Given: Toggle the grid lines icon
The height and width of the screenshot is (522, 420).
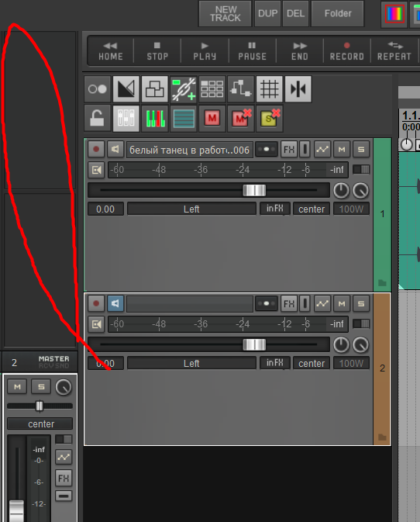Looking at the screenshot, I should [269, 89].
